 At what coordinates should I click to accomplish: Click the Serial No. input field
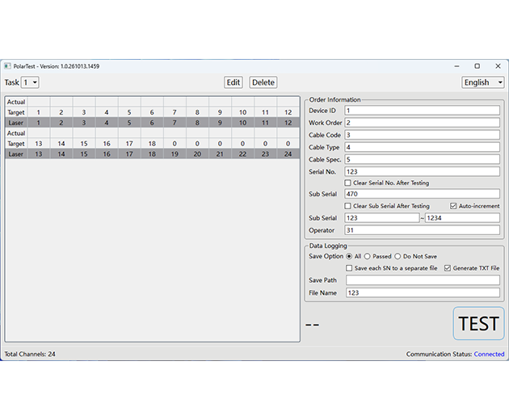pyautogui.click(x=422, y=172)
